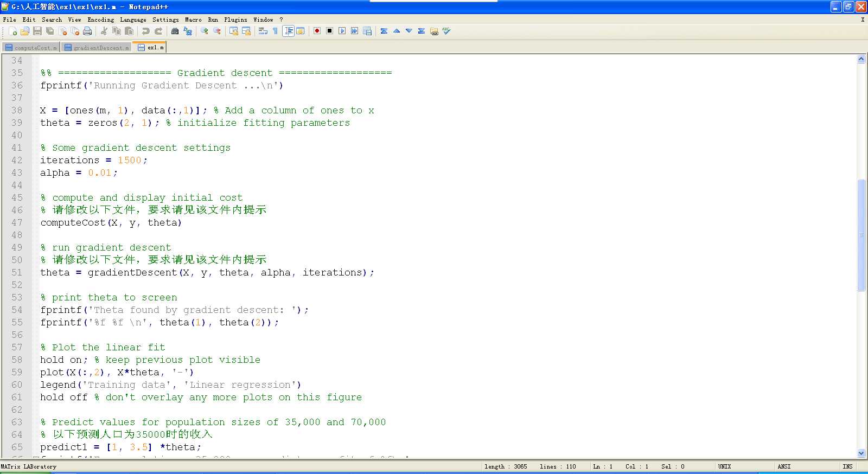This screenshot has width=868, height=474.
Task: Save all open files
Action: 50,31
